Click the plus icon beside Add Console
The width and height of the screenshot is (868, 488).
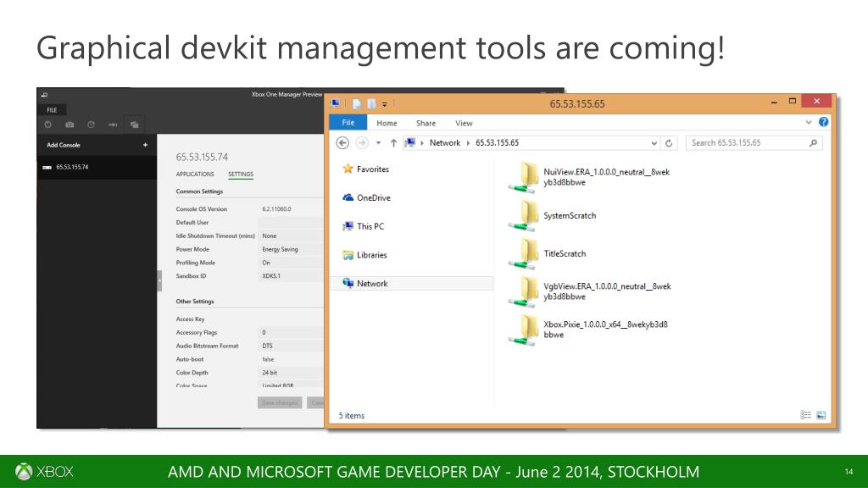(145, 145)
